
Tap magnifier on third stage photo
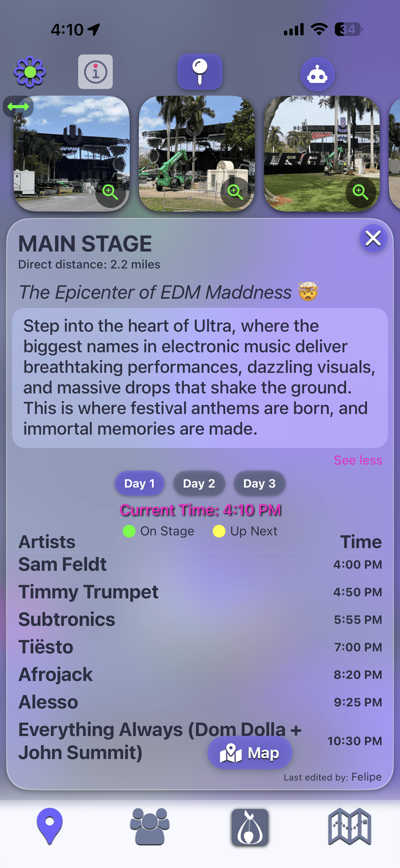(x=360, y=192)
